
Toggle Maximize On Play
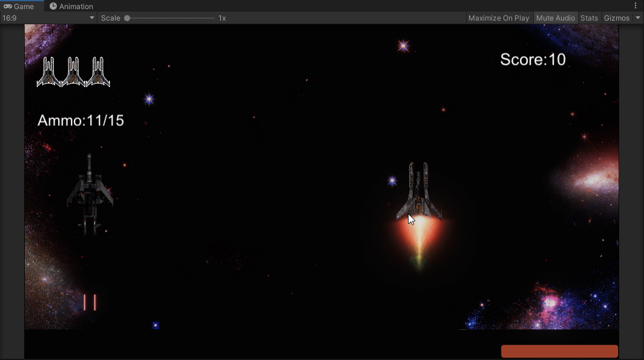click(x=498, y=18)
